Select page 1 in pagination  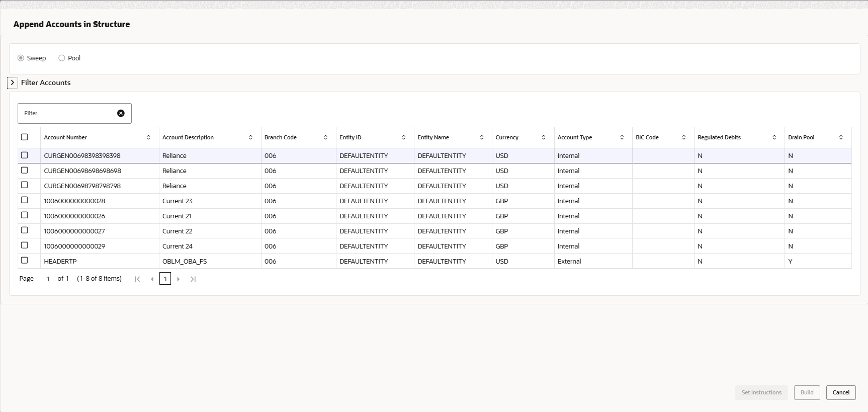pos(165,279)
